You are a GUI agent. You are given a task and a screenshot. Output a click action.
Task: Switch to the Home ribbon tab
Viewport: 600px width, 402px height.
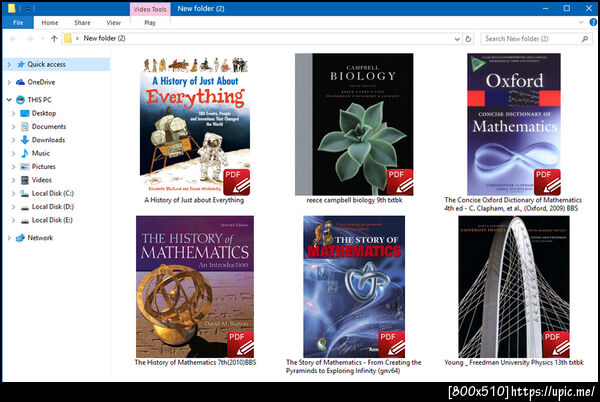pos(50,23)
